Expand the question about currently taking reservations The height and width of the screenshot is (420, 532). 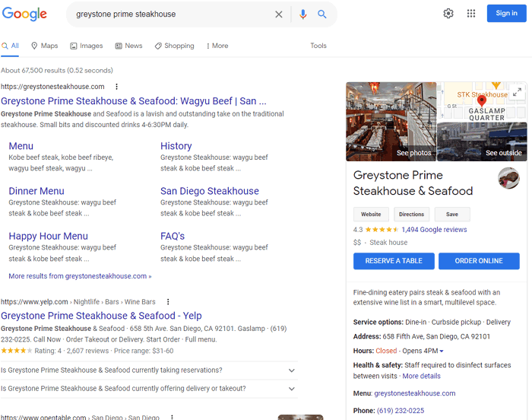pyautogui.click(x=292, y=371)
